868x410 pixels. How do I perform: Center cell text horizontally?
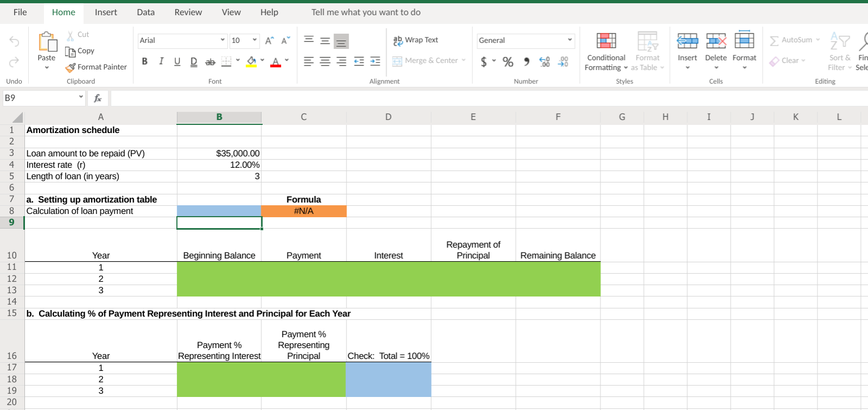(x=325, y=61)
